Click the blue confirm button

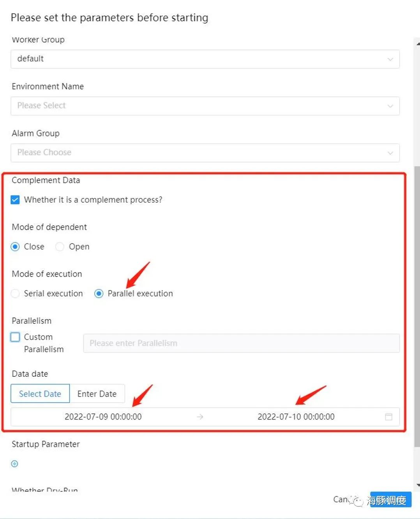click(390, 500)
